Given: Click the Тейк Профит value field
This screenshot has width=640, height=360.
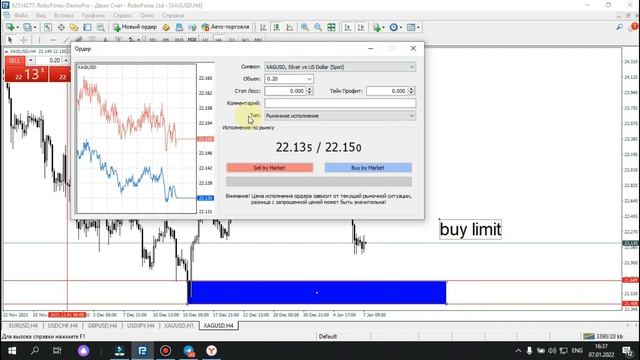Looking at the screenshot, I should coord(387,91).
